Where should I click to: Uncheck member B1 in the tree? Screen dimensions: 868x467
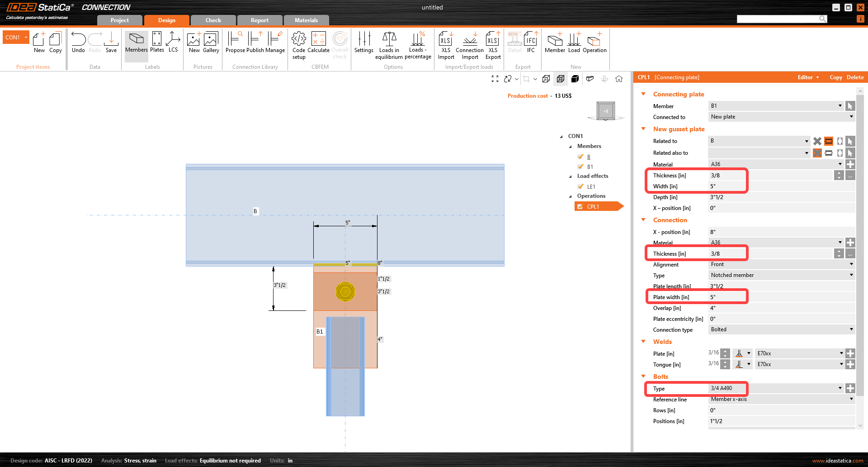580,167
